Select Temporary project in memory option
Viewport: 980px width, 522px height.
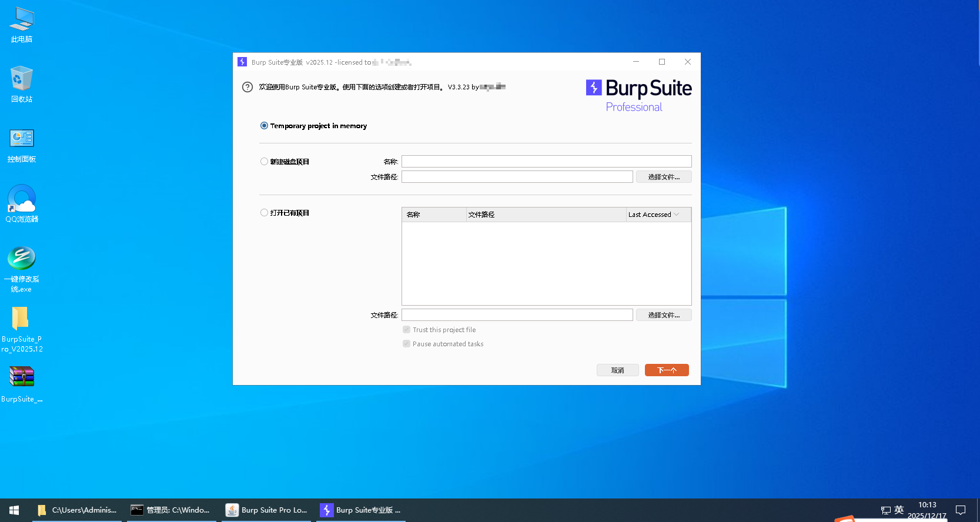[265, 126]
